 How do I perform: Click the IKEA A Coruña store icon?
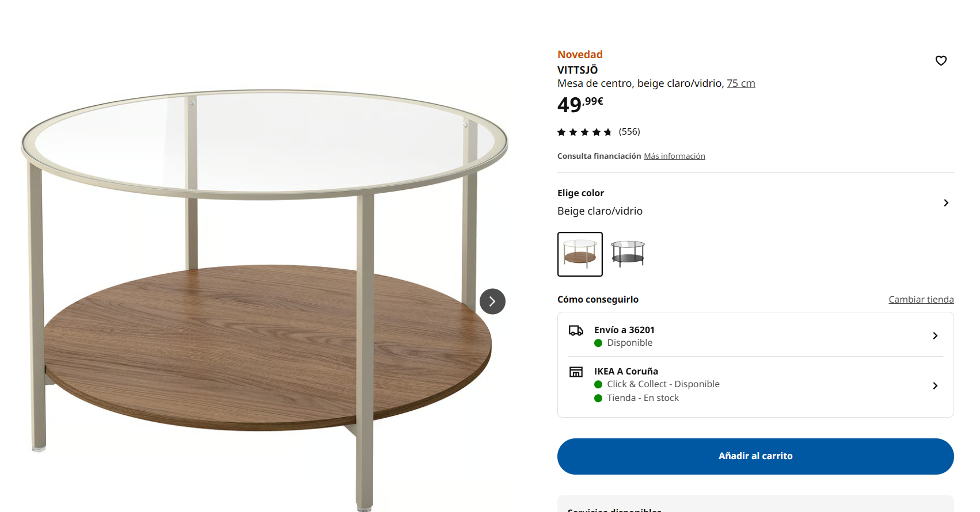(576, 372)
